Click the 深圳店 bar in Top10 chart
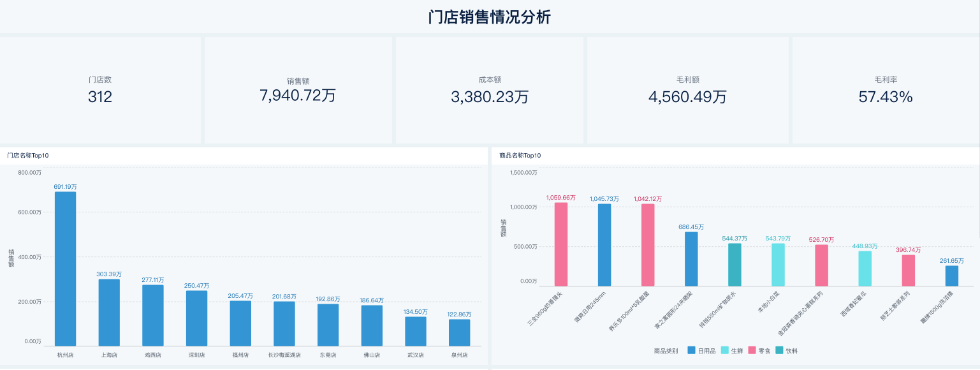The image size is (980, 370). click(196, 318)
